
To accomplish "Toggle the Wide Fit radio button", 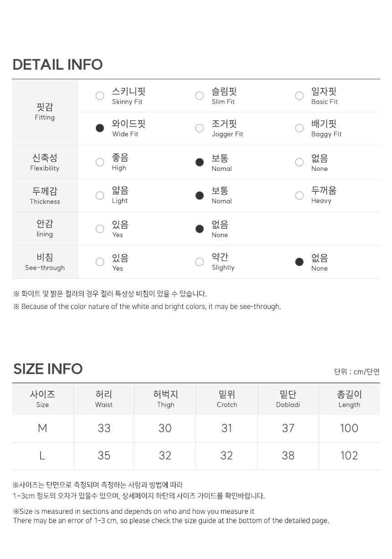I will click(x=100, y=128).
